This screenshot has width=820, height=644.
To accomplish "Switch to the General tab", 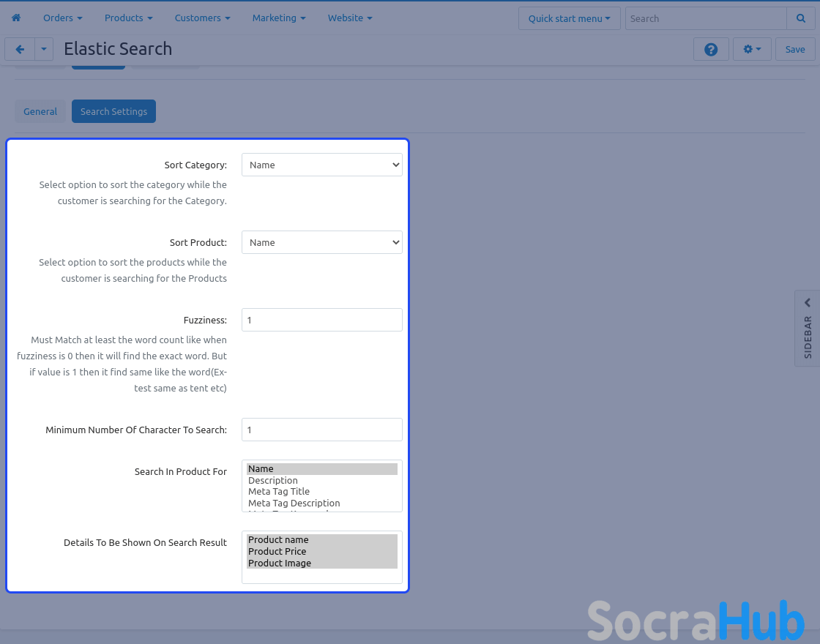I will click(40, 111).
